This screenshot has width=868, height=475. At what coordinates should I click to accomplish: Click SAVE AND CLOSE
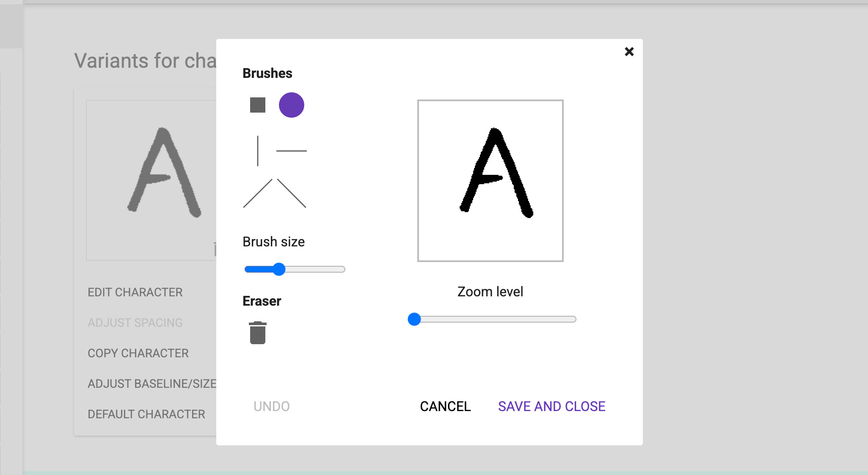point(551,406)
